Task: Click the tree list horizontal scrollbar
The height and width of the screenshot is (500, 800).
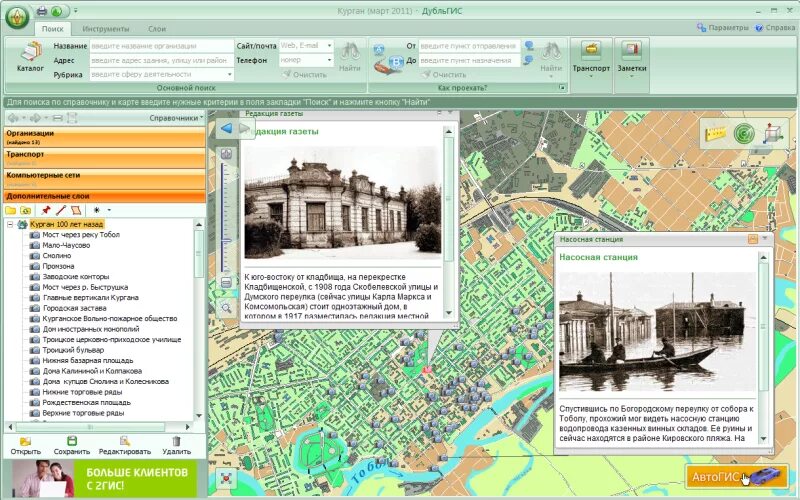Action: point(98,427)
